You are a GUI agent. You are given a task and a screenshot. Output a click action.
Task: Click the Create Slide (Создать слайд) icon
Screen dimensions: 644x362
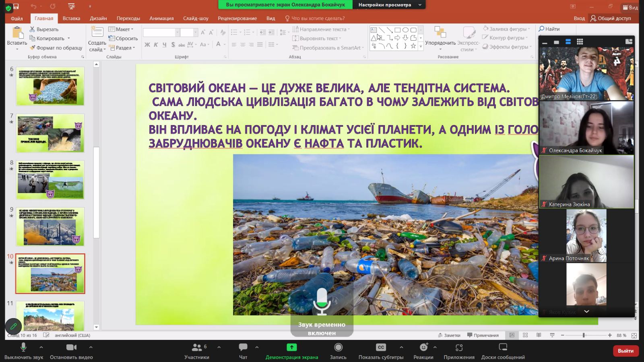[x=97, y=32]
